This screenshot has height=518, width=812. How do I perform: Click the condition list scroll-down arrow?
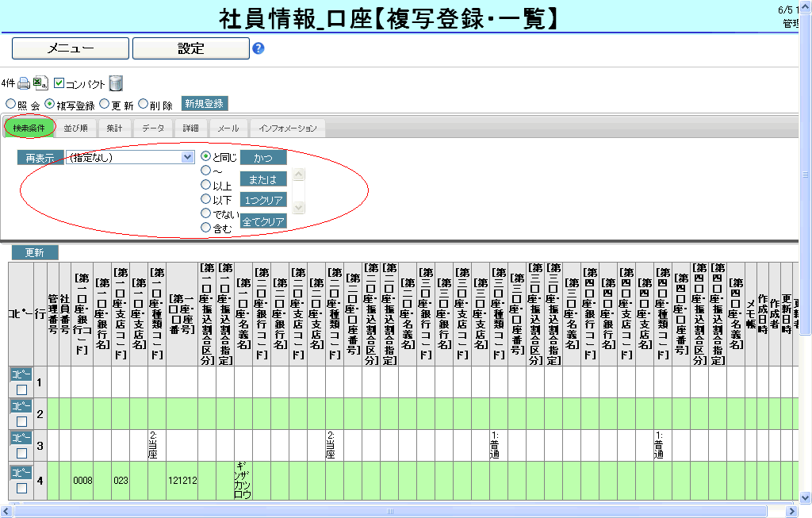click(299, 207)
